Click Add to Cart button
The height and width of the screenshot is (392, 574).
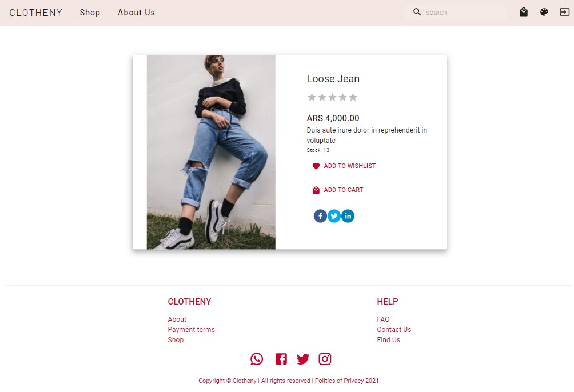(337, 190)
